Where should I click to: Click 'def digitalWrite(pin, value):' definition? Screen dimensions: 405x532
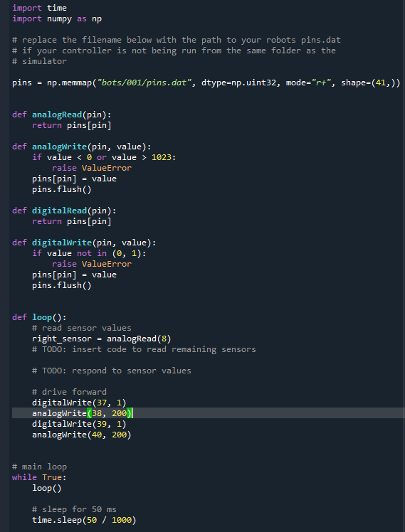coord(84,243)
